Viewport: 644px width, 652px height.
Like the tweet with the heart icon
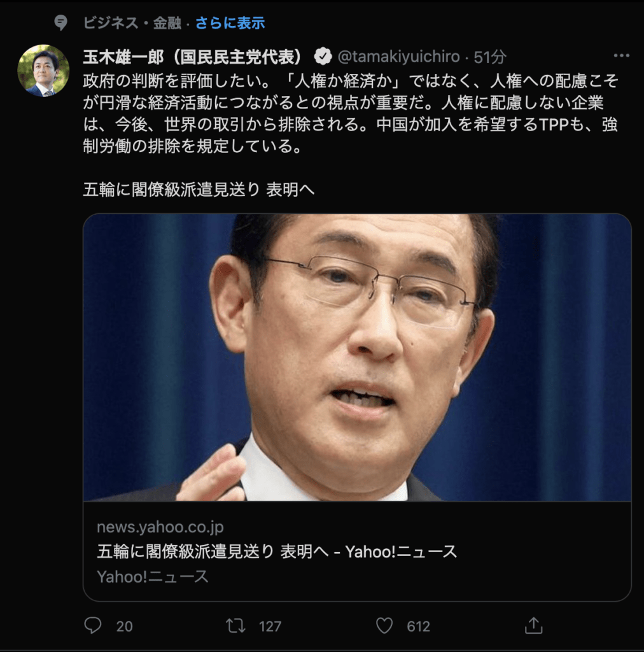click(384, 625)
